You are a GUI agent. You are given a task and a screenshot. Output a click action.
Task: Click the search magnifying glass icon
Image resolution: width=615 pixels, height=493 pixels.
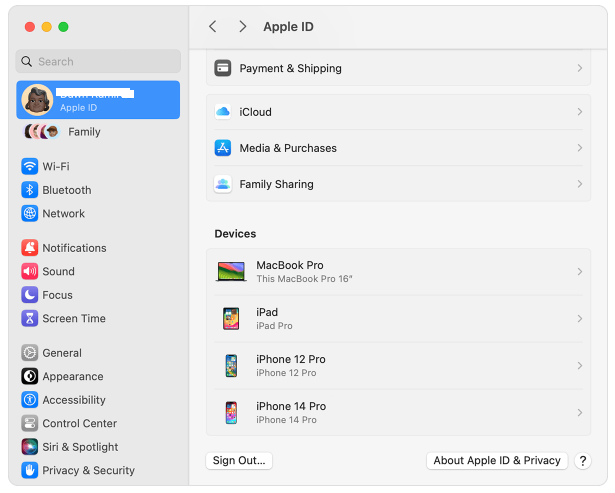(27, 62)
